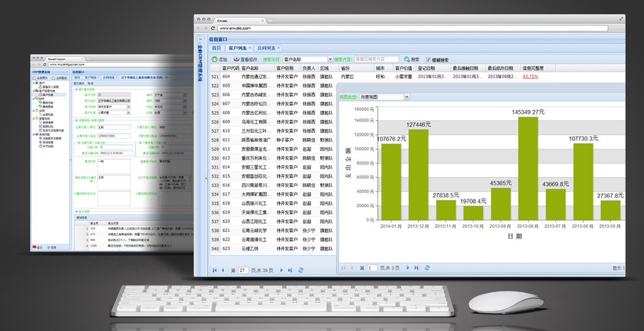Open the 视图类型 月度视图 dropdown
This screenshot has width=644, height=331.
point(407,97)
